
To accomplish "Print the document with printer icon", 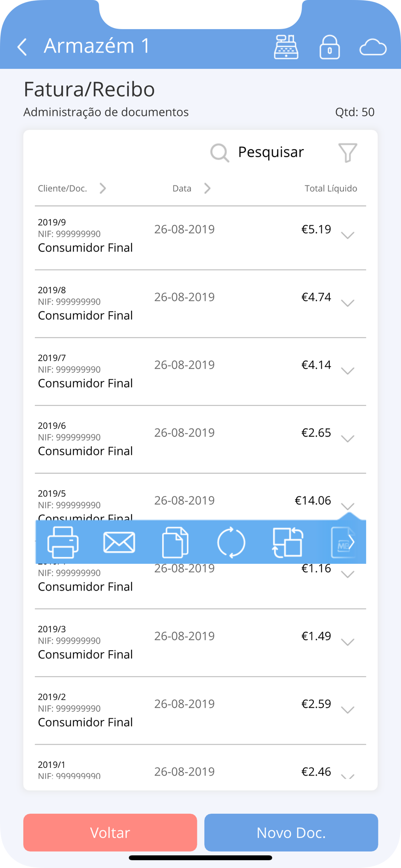I will (63, 542).
